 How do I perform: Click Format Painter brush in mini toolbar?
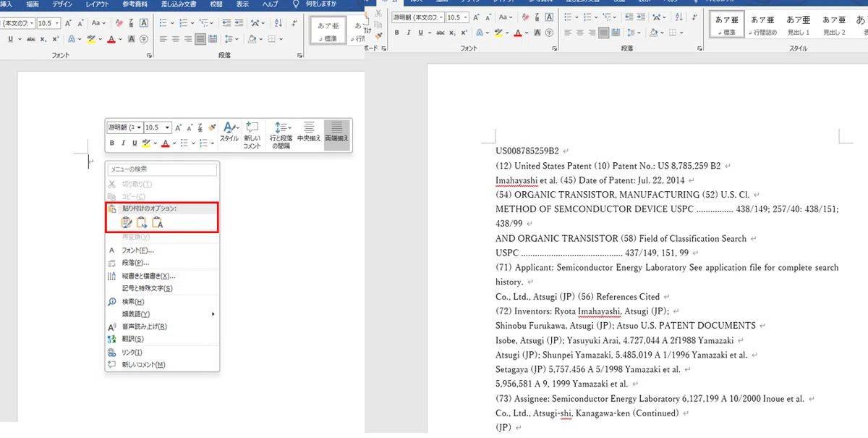[212, 127]
